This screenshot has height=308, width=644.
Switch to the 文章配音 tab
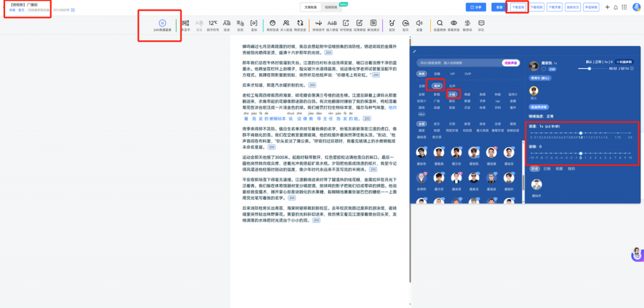[311, 8]
